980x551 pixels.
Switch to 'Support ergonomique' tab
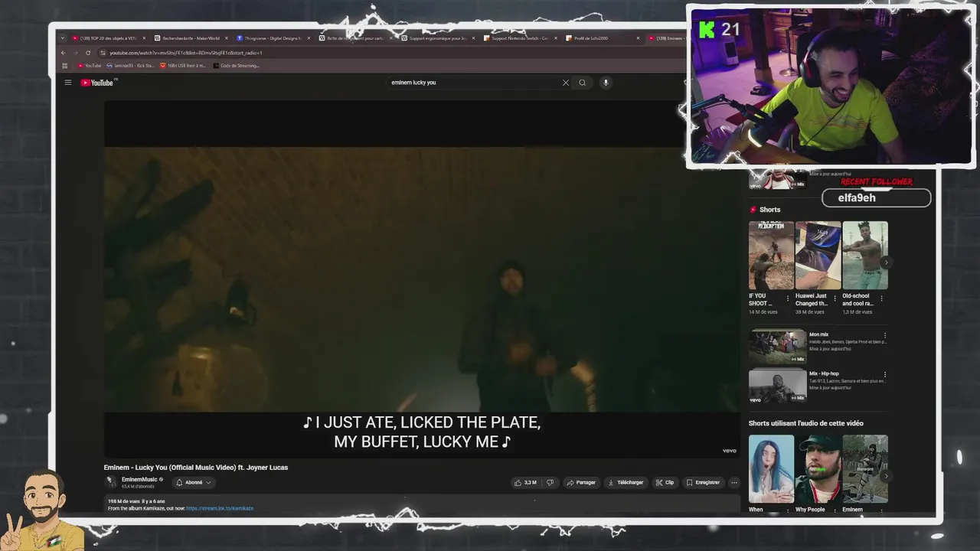[x=437, y=38]
